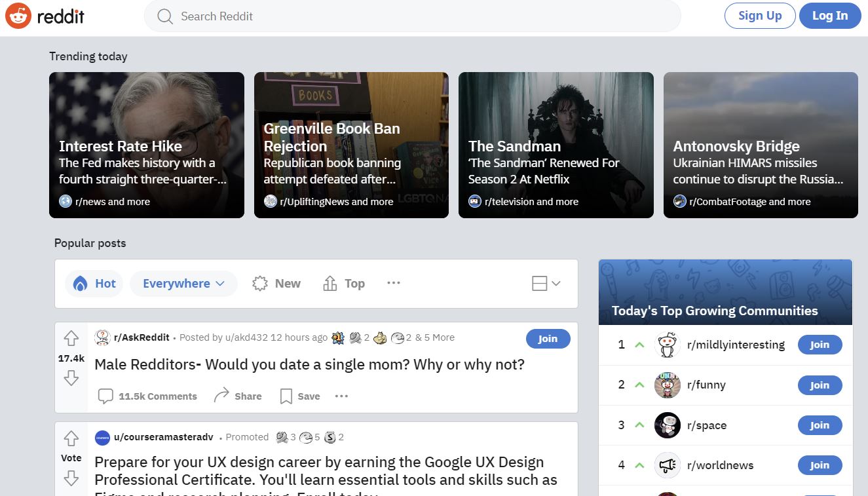This screenshot has width=868, height=496.
Task: Open the 'Would you date a single mom' post title
Action: (309, 364)
